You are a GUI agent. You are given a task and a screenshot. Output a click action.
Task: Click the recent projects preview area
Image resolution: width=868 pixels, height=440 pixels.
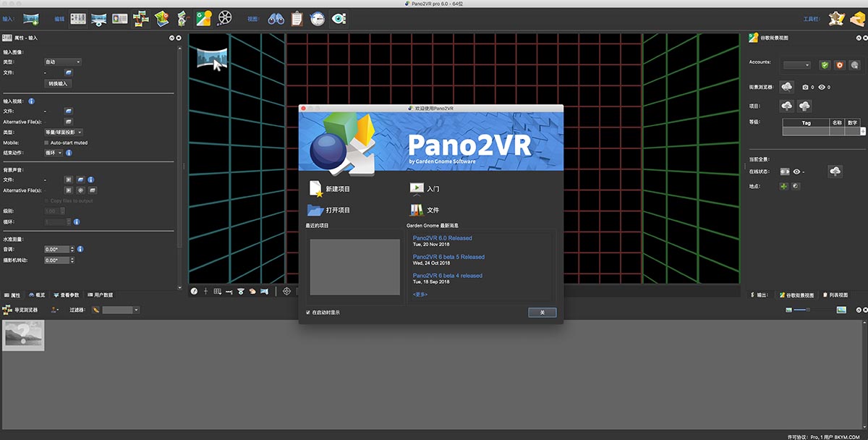354,267
